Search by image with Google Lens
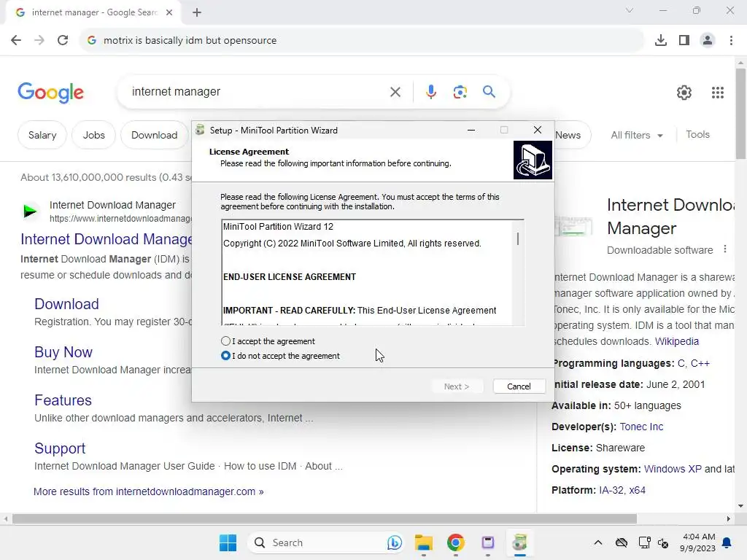This screenshot has width=747, height=560. pyautogui.click(x=460, y=92)
